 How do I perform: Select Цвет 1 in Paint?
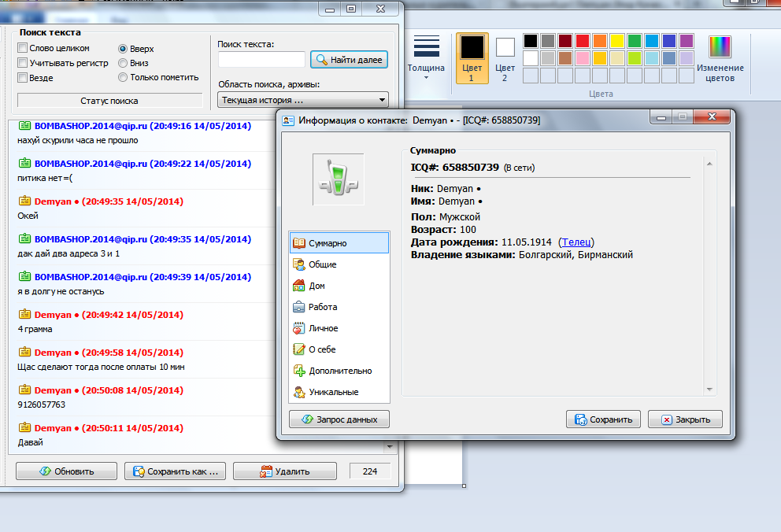click(472, 58)
